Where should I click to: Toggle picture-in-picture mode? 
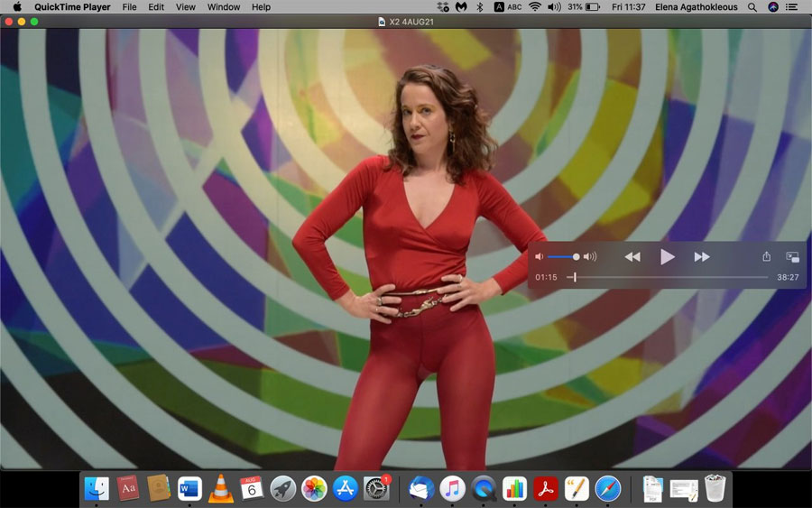pyautogui.click(x=792, y=257)
